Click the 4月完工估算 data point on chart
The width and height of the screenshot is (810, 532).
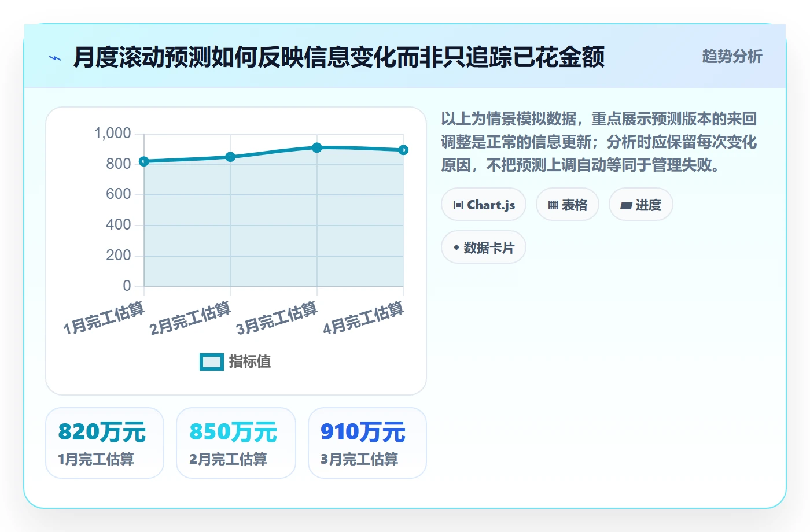[x=403, y=150]
